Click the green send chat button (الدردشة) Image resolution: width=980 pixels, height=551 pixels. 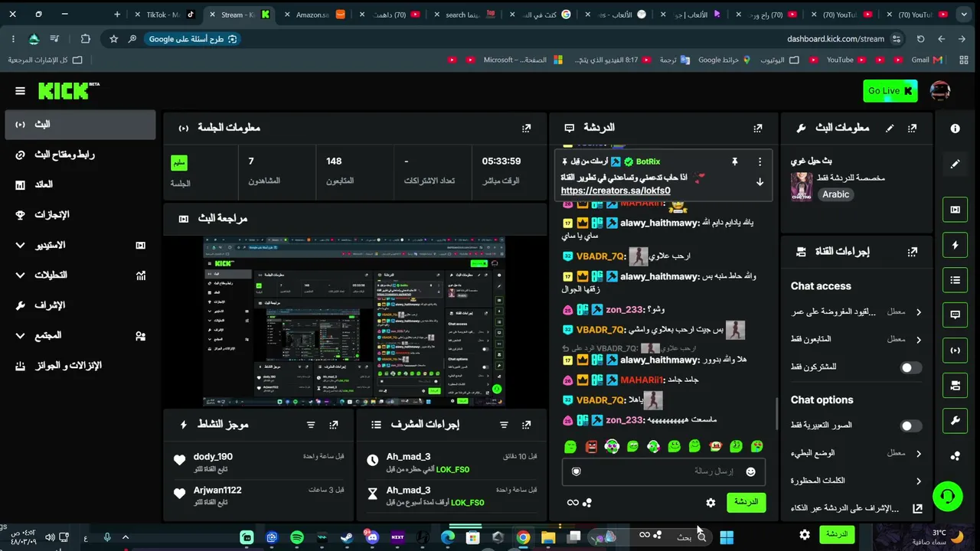746,503
